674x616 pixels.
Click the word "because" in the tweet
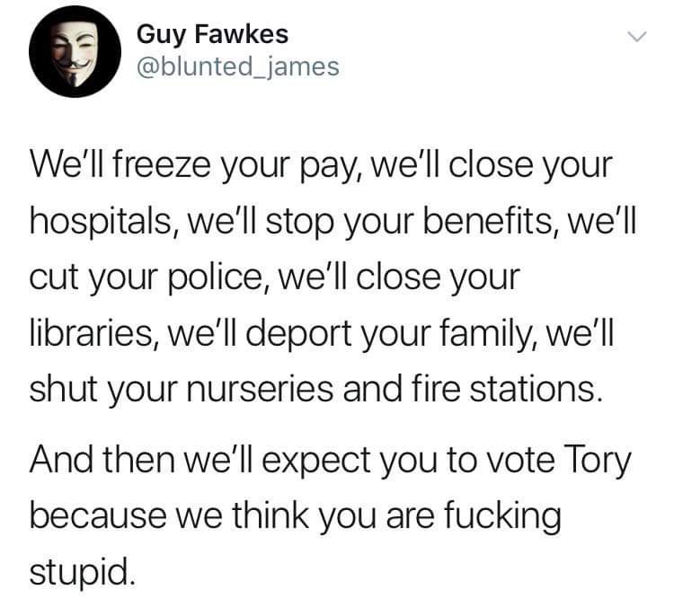point(98,515)
